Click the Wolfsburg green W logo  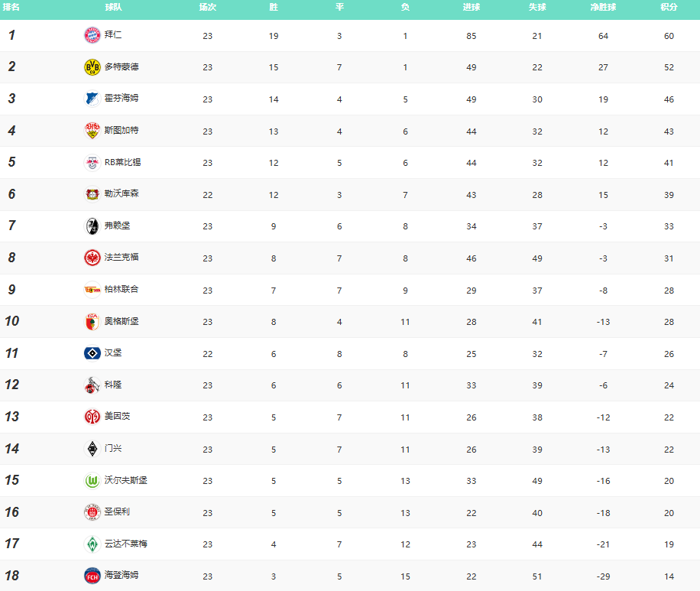coord(92,481)
